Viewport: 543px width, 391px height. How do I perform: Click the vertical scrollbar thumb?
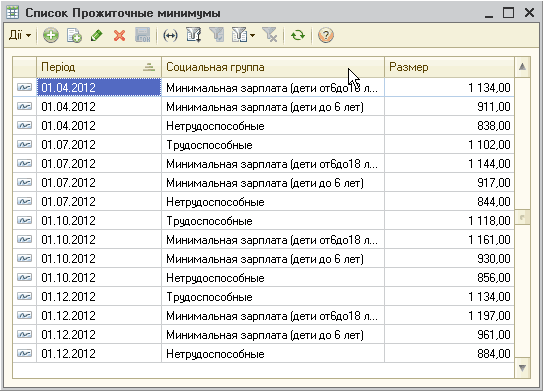coord(522,217)
